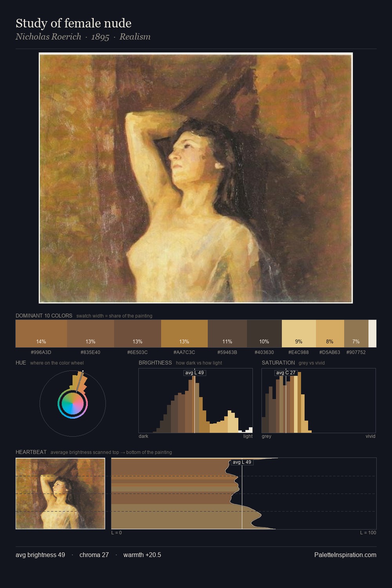Click the 'warmth +20.5' footer stat
Viewport: 392px width, 588px height.
coord(142,555)
